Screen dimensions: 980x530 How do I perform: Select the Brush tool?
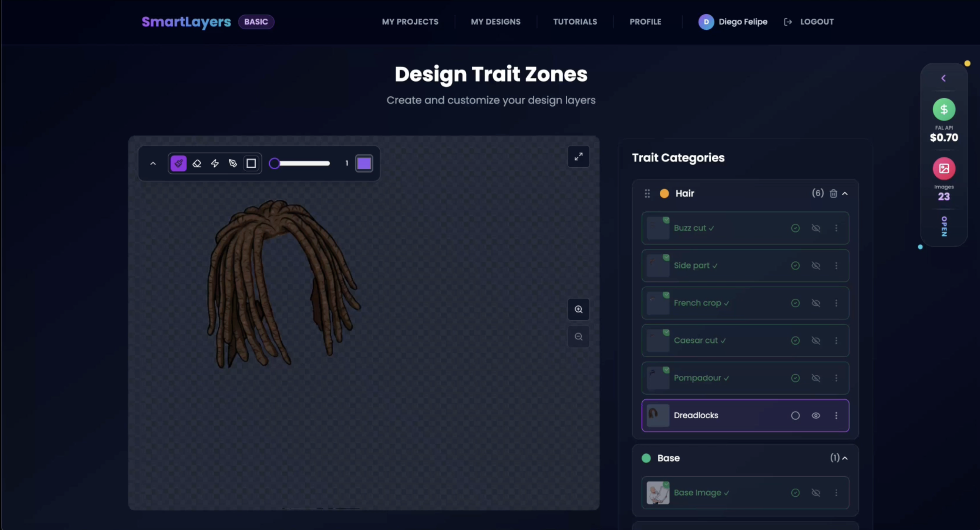pos(178,163)
